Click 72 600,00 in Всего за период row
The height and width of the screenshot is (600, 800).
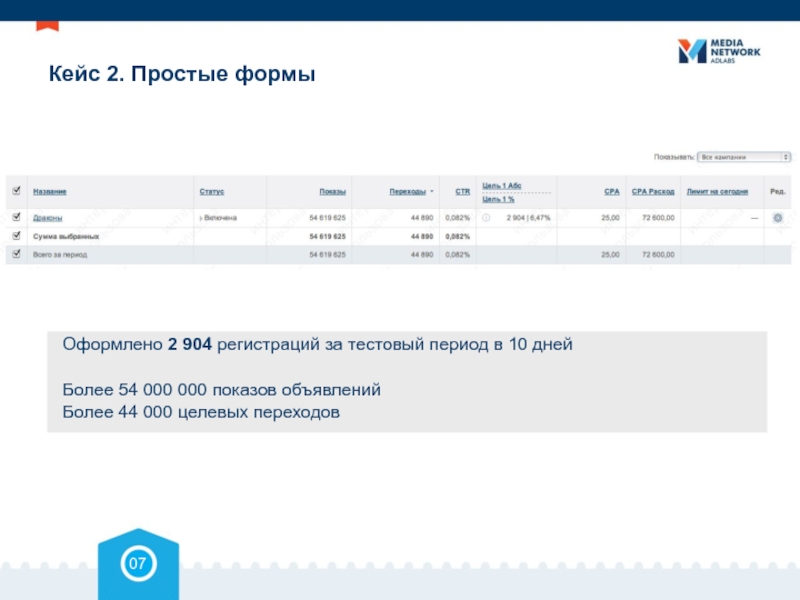[658, 255]
